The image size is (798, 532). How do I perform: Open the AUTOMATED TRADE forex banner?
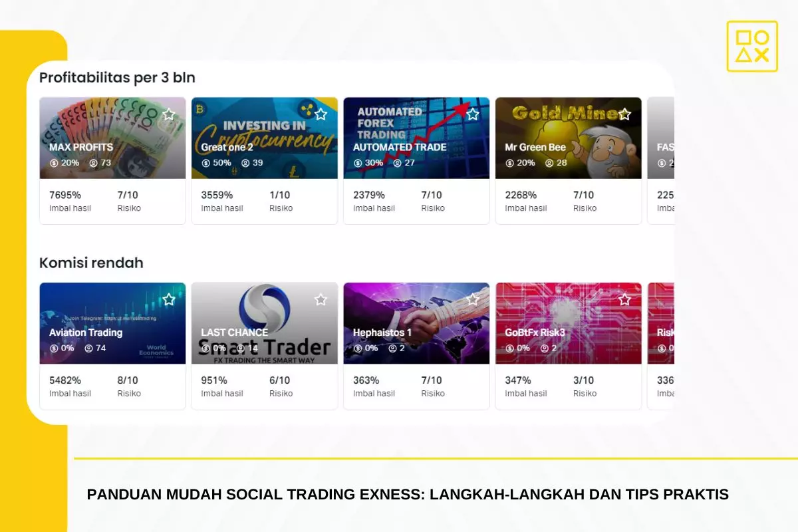pyautogui.click(x=416, y=138)
